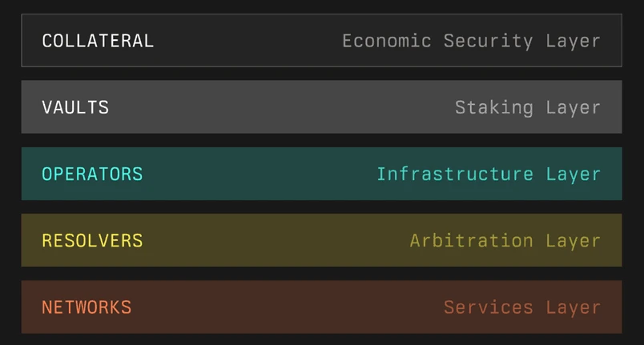This screenshot has width=644, height=345.
Task: Click the VAULTS heading
Action: click(75, 107)
